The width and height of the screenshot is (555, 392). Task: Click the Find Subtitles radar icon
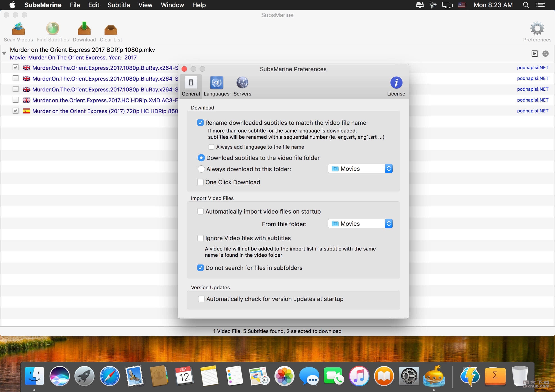(53, 29)
